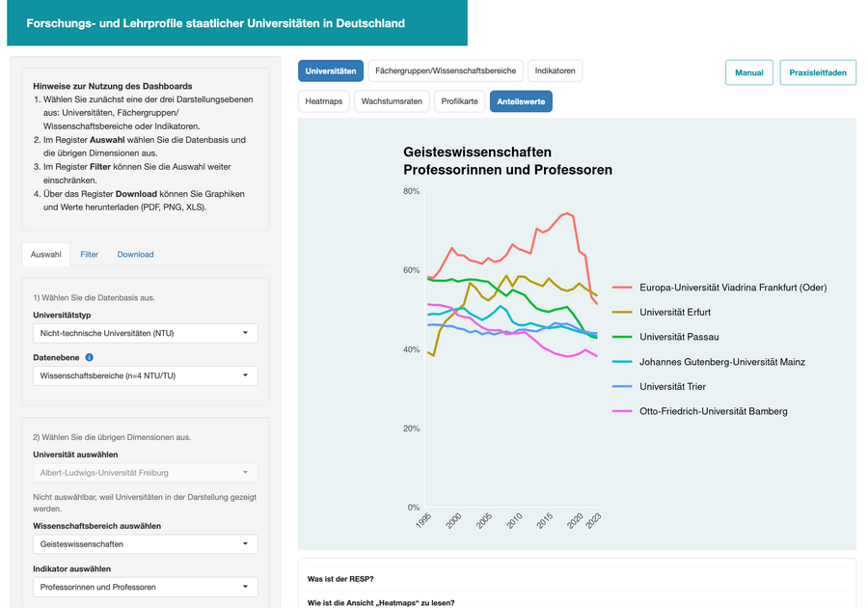Open the Universitätstyp dropdown
868x608 pixels.
tap(145, 333)
